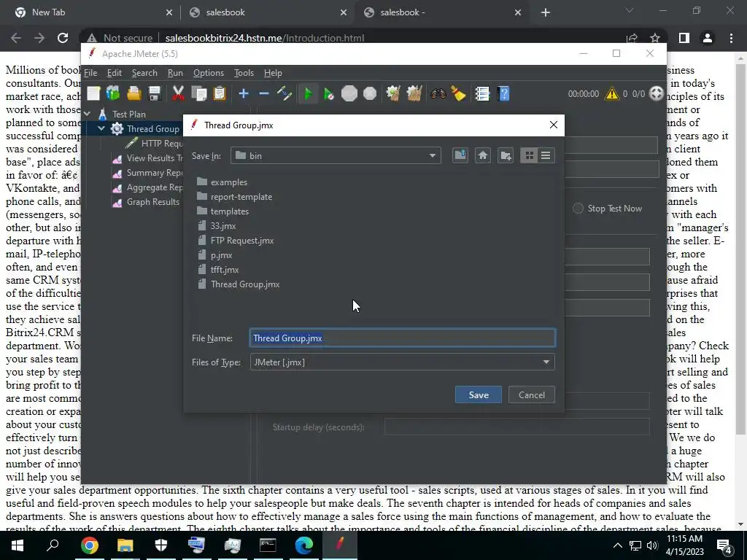The height and width of the screenshot is (560, 747).
Task: Select Aggregate Report in test plan tree
Action: pyautogui.click(x=147, y=187)
